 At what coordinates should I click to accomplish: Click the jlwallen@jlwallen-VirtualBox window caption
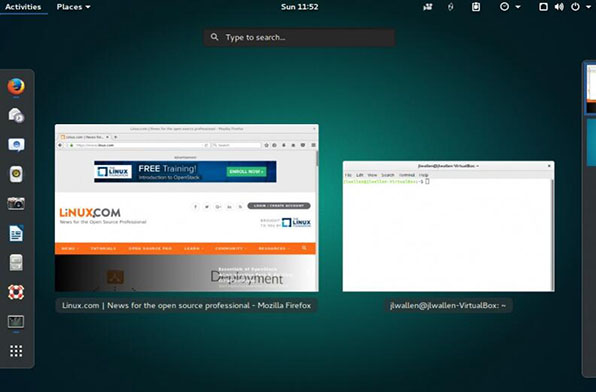click(448, 305)
